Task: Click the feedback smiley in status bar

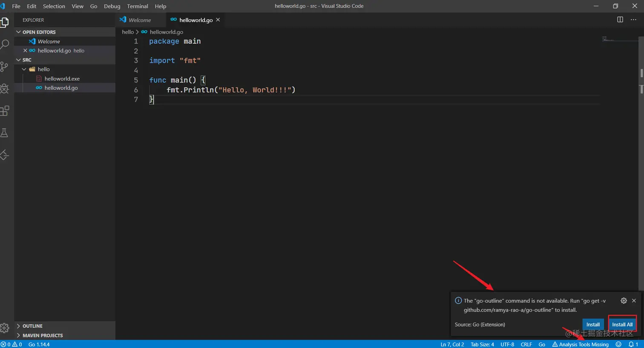Action: [618, 344]
